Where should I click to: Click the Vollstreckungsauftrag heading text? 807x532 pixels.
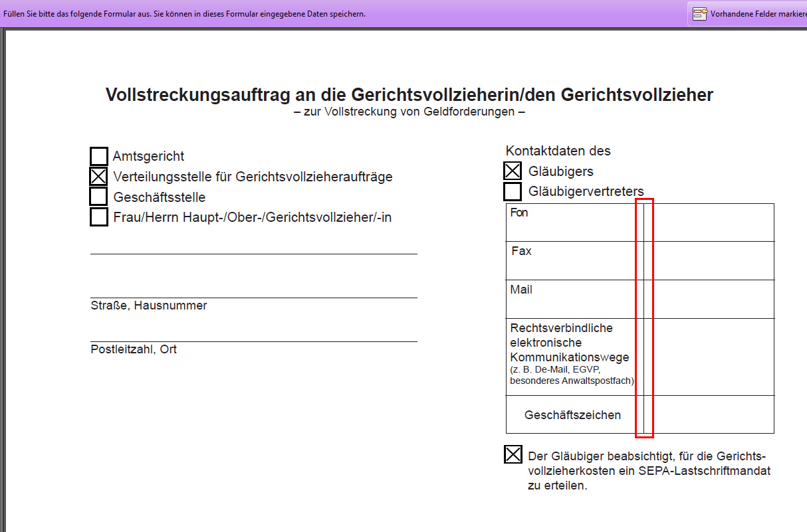click(x=409, y=94)
